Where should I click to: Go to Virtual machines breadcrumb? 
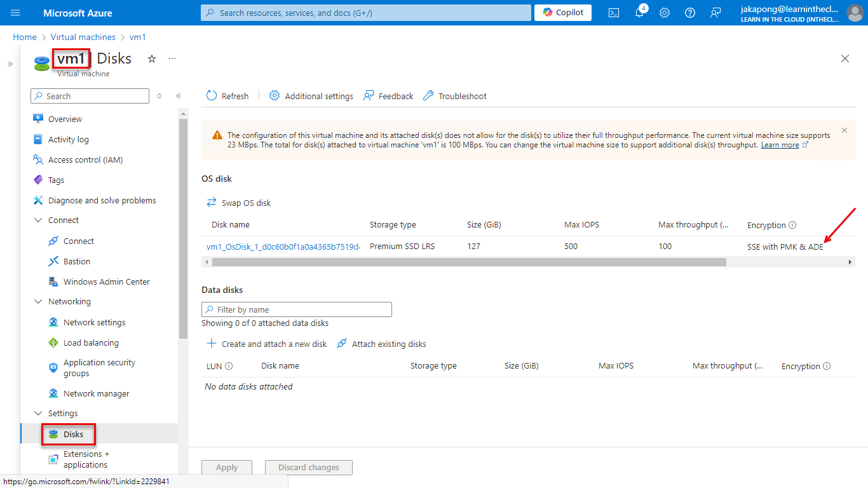click(x=83, y=37)
